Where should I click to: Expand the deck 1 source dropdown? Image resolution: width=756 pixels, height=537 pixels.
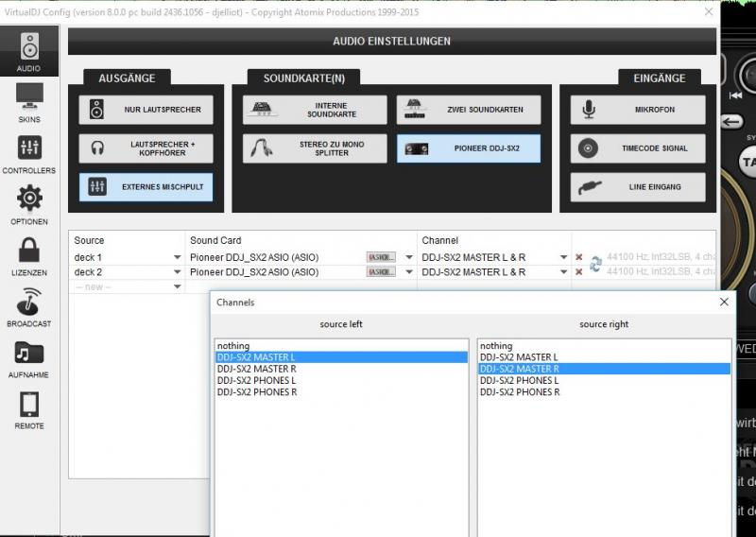177,257
